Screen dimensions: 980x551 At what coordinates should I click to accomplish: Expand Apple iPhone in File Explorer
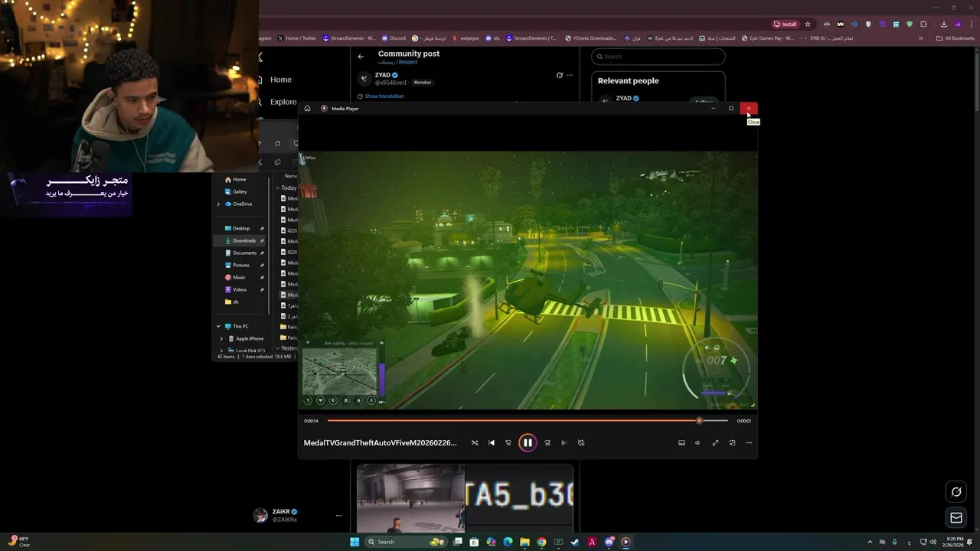coord(222,338)
